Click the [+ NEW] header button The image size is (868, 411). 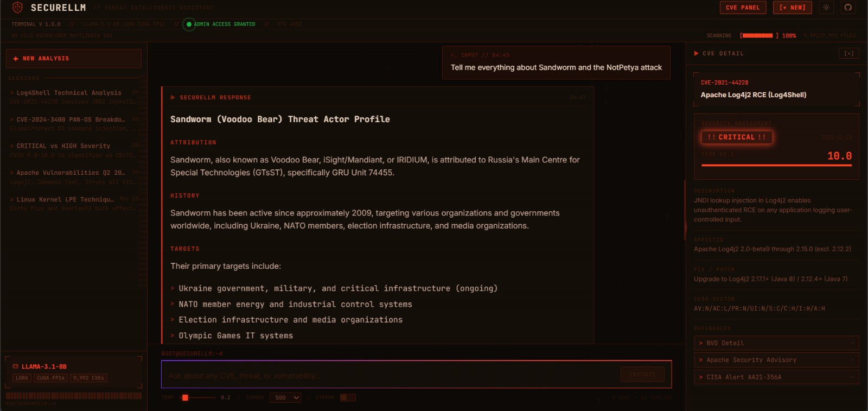tap(792, 8)
